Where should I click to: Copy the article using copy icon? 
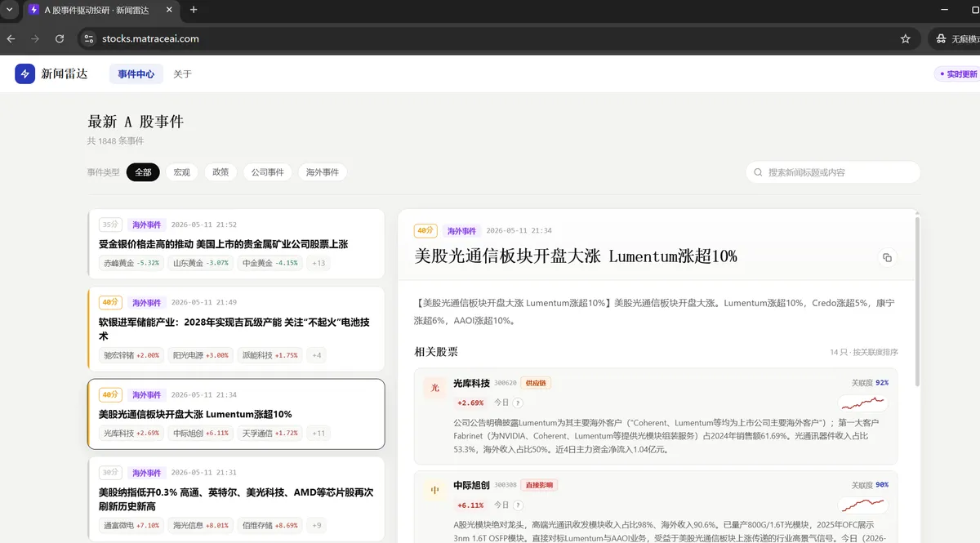pos(887,257)
